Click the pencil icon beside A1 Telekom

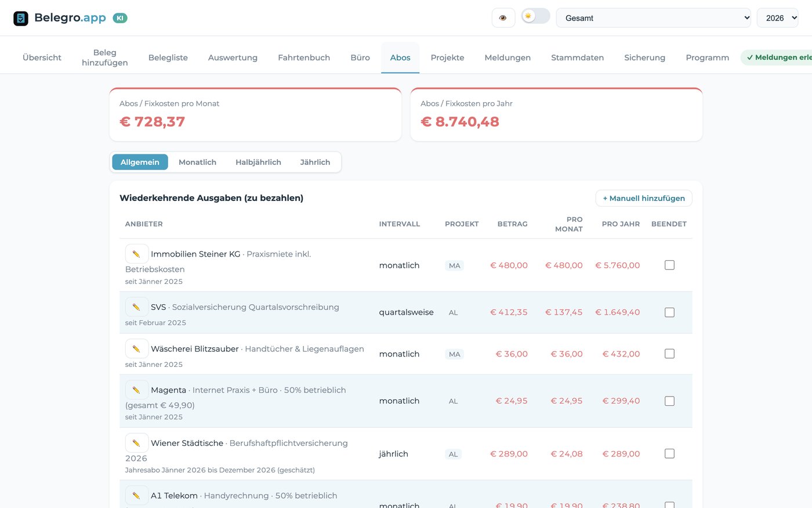pyautogui.click(x=136, y=495)
